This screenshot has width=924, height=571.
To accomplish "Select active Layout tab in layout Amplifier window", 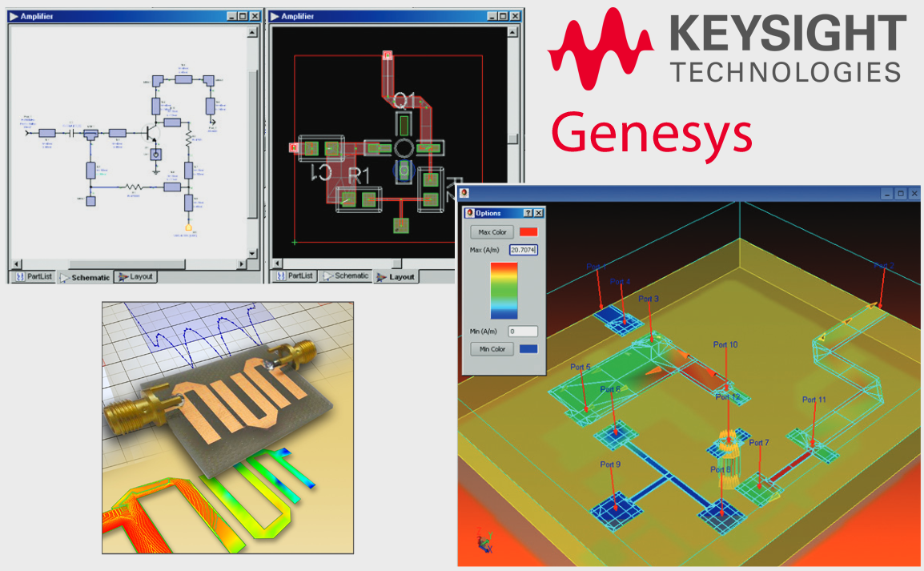I will pos(396,276).
